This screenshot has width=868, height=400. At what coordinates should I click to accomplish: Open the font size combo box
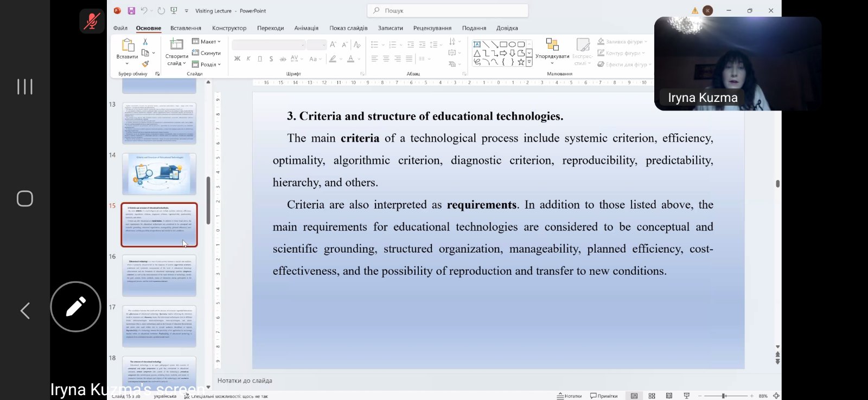point(316,44)
